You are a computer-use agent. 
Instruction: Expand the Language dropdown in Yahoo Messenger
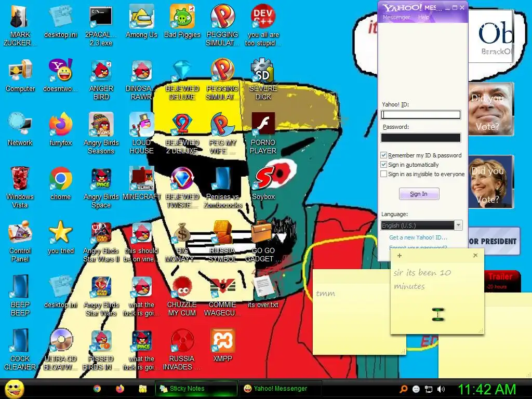(x=458, y=225)
